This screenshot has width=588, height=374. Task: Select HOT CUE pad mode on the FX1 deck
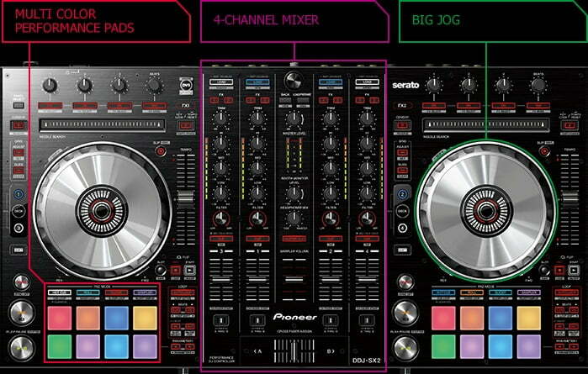[x=60, y=292]
